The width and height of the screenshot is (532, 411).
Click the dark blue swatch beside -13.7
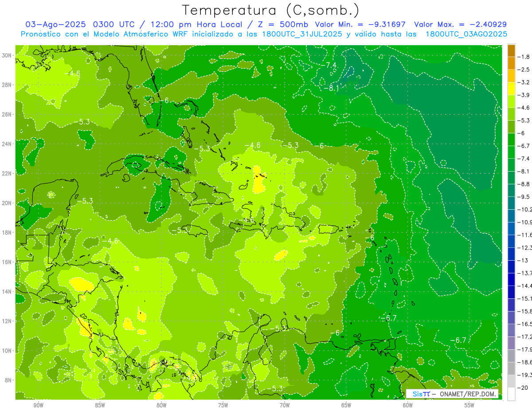511,267
